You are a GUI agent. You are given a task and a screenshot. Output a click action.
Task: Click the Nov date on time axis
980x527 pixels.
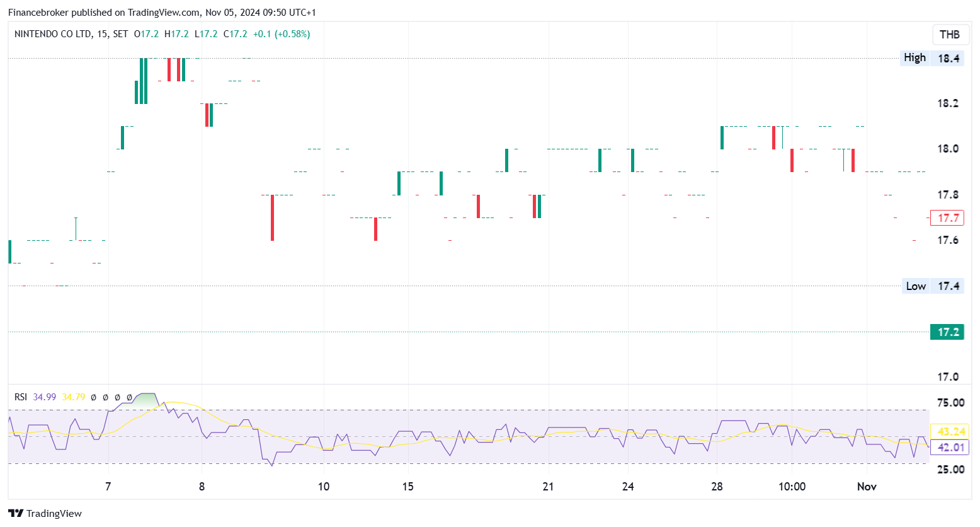(867, 487)
